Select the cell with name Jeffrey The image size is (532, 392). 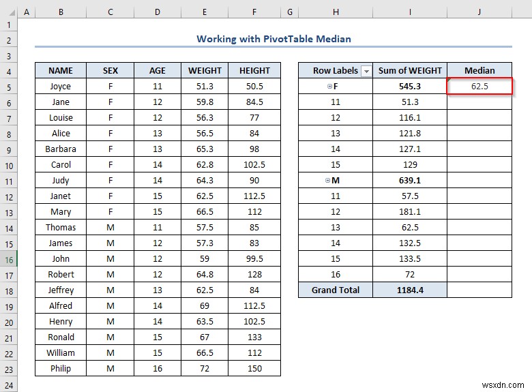tap(61, 290)
